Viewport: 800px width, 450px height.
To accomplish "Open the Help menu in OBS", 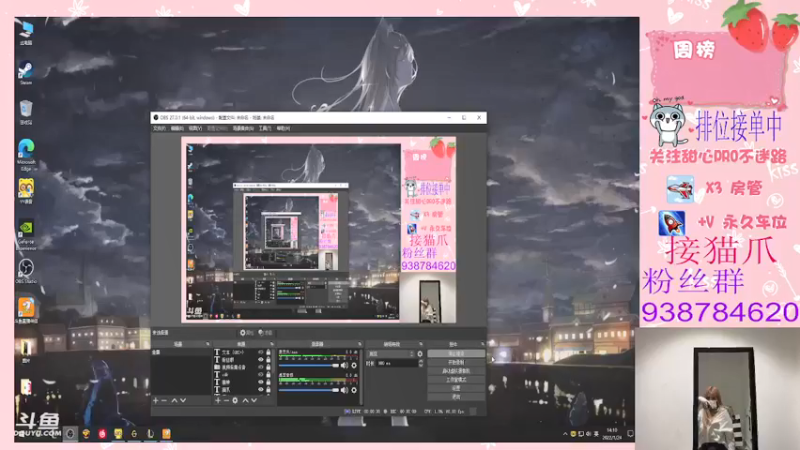I will (x=283, y=128).
